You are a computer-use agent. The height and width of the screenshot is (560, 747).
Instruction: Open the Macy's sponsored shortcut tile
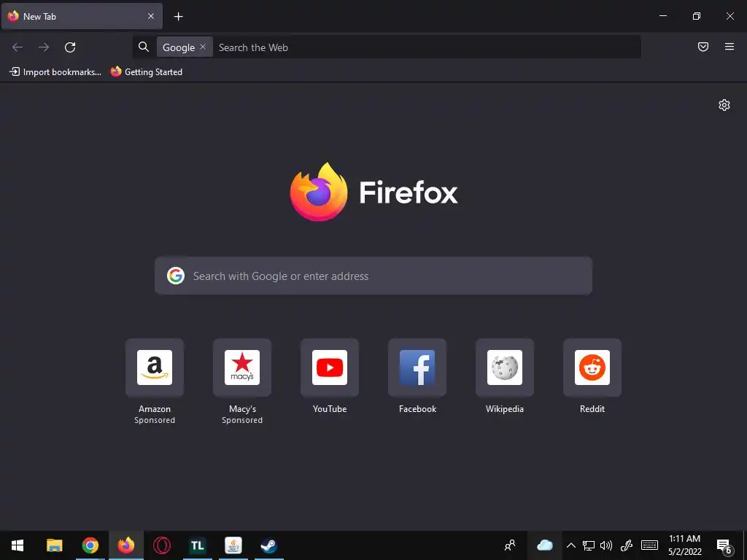pos(242,367)
